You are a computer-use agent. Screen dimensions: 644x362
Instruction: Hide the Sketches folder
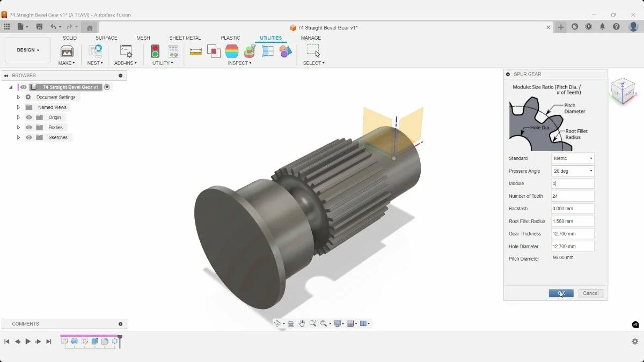tap(29, 137)
